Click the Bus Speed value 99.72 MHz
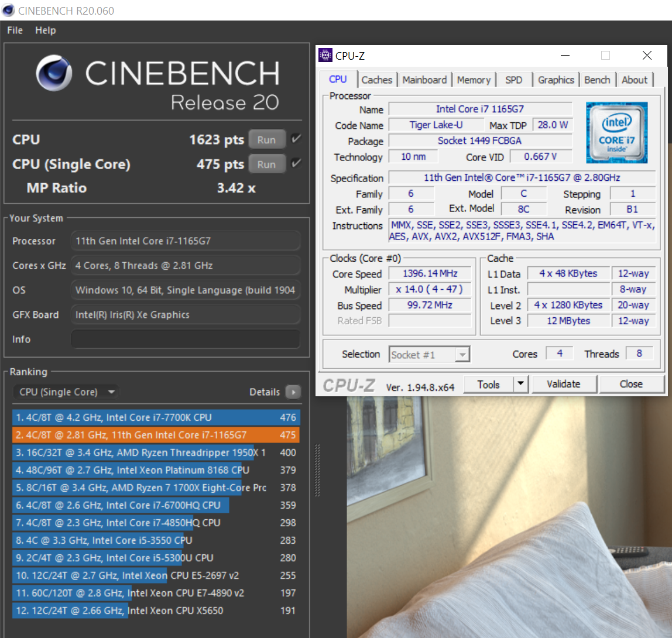This screenshot has height=638, width=672. [430, 305]
